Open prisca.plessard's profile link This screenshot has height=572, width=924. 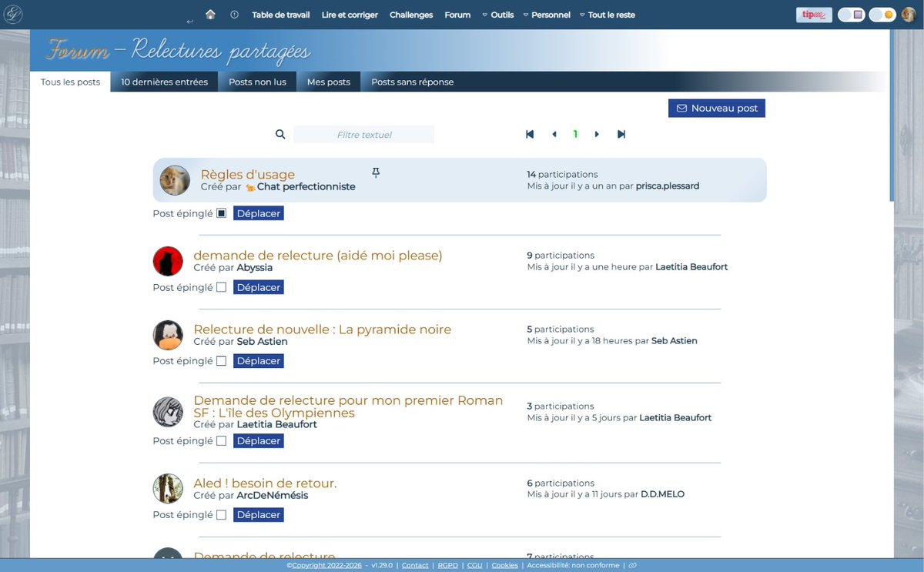click(668, 186)
